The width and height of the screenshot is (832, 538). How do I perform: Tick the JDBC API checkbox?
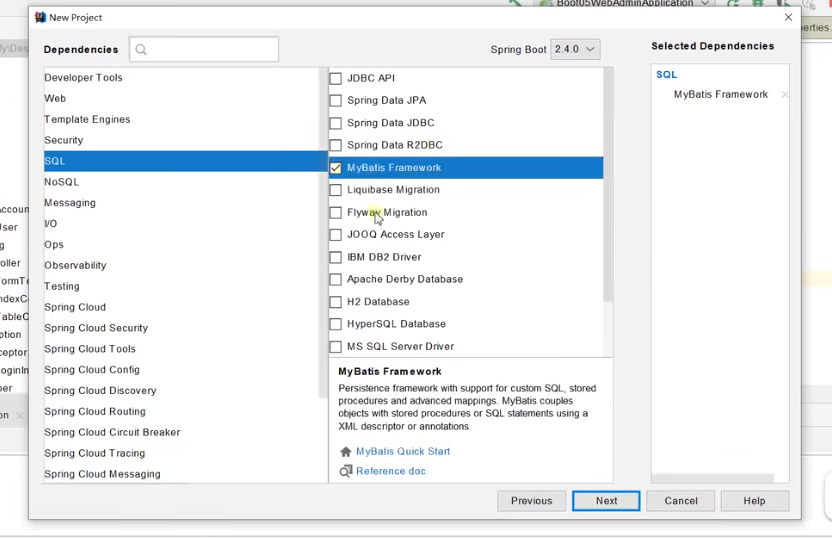336,78
